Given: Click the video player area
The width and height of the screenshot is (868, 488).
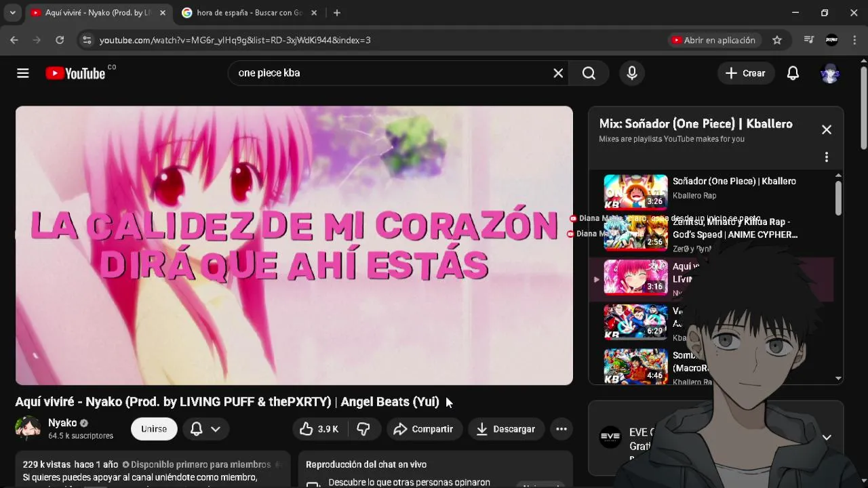Looking at the screenshot, I should 294,245.
